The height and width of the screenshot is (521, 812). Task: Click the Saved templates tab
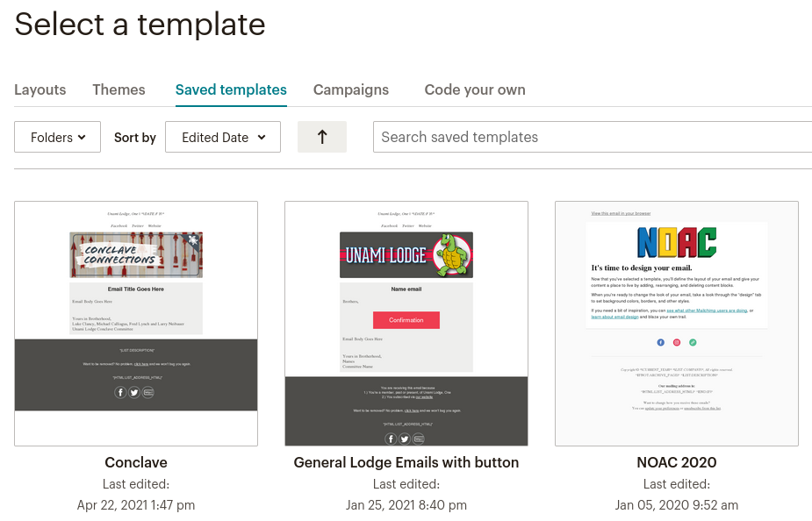pyautogui.click(x=231, y=89)
